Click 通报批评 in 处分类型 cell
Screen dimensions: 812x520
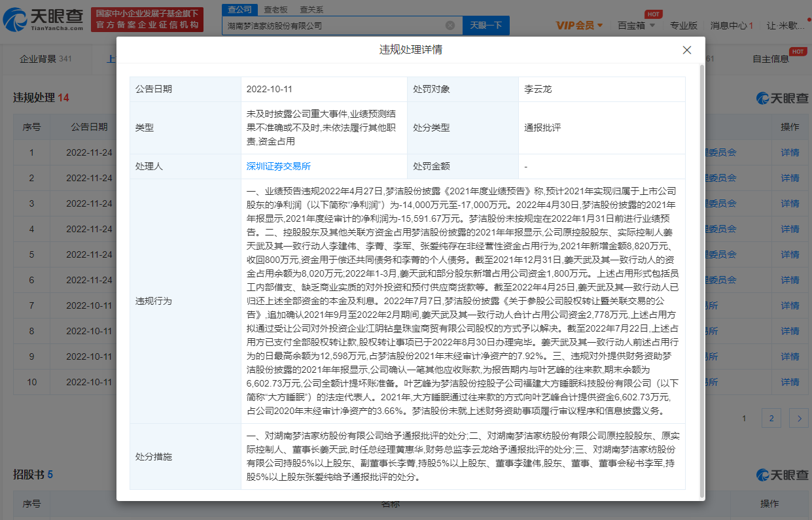tap(542, 128)
